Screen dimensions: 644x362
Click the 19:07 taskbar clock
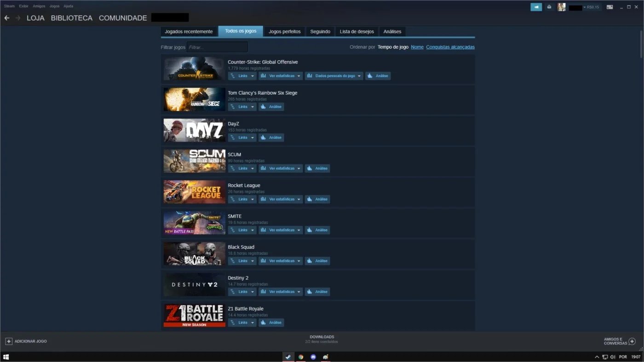click(636, 357)
